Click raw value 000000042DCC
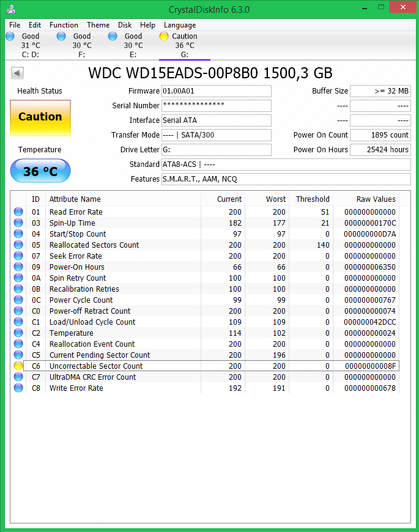The height and width of the screenshot is (532, 419). [370, 322]
